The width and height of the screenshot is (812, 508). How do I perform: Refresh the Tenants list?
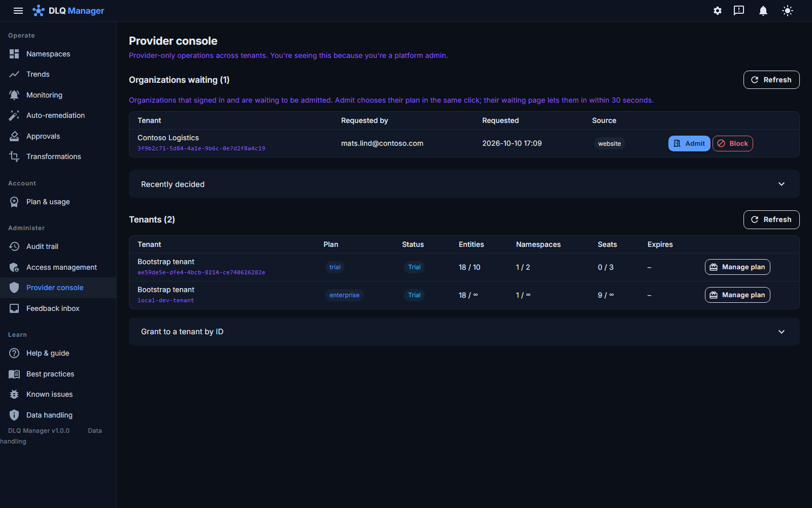click(x=771, y=219)
